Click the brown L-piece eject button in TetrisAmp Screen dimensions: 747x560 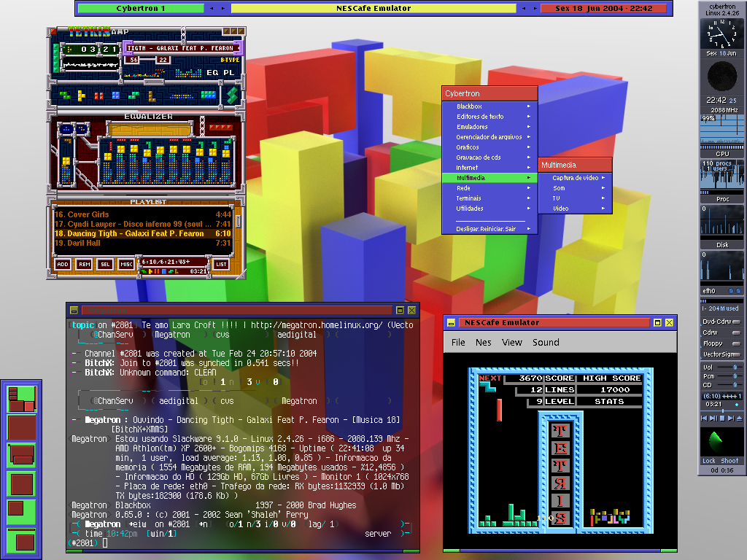[152, 96]
